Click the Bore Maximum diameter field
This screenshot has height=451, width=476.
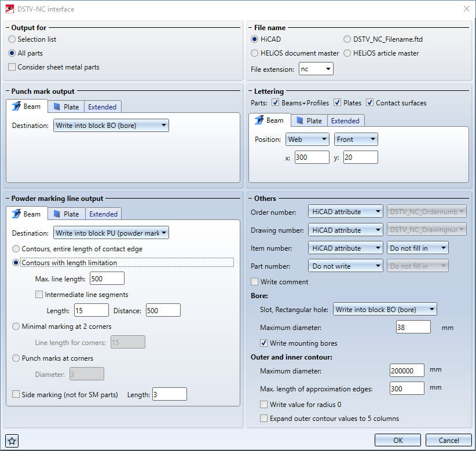(413, 327)
